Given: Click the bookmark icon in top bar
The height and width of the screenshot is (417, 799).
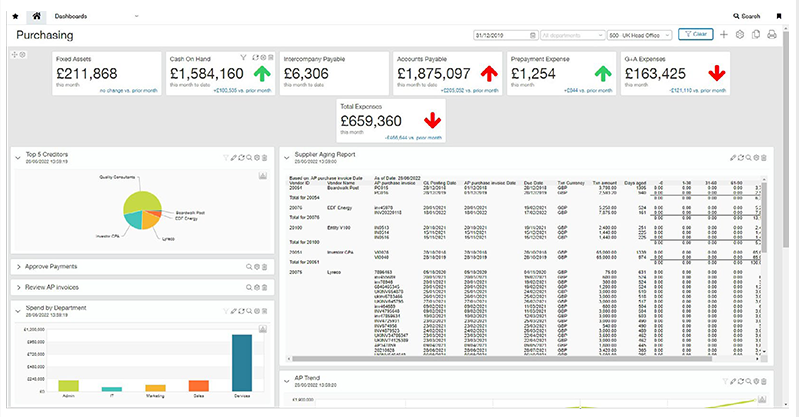Looking at the screenshot, I should [779, 16].
